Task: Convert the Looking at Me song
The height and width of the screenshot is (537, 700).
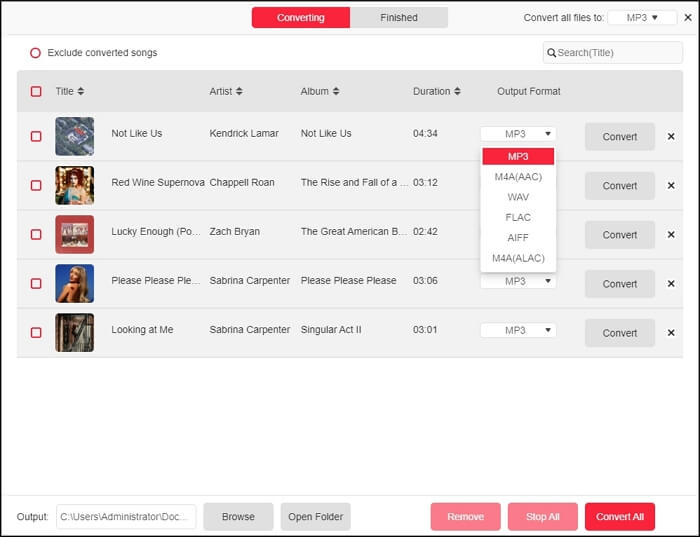Action: (620, 333)
